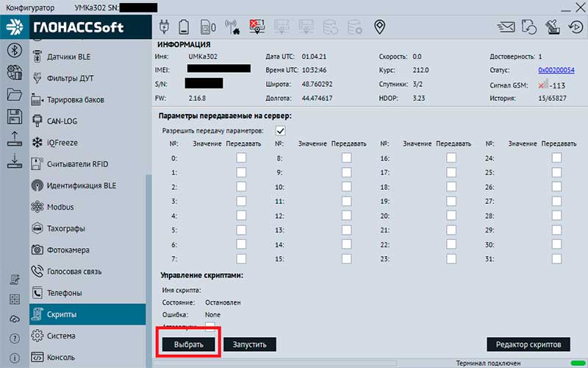The width and height of the screenshot is (588, 368).
Task: Open Тарировка баков section
Action: [87, 99]
